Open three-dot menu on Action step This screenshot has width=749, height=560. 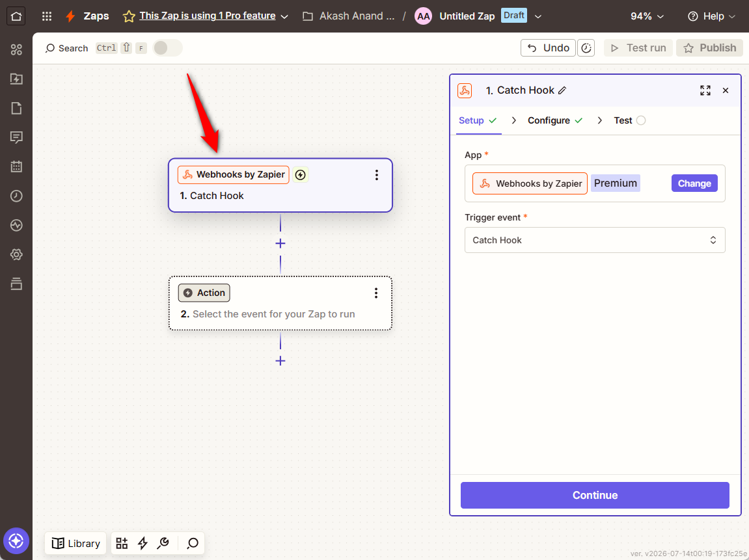376,293
